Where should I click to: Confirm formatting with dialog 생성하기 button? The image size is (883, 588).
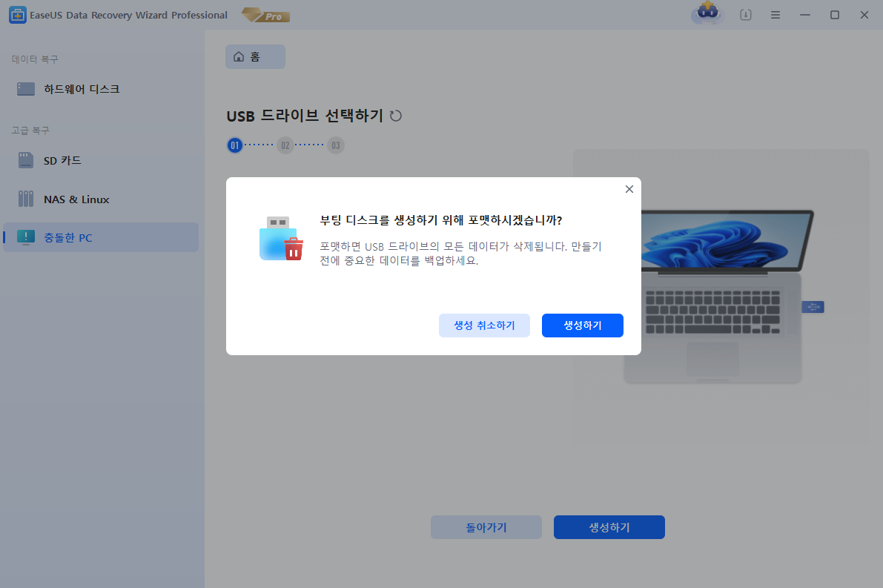pos(582,326)
